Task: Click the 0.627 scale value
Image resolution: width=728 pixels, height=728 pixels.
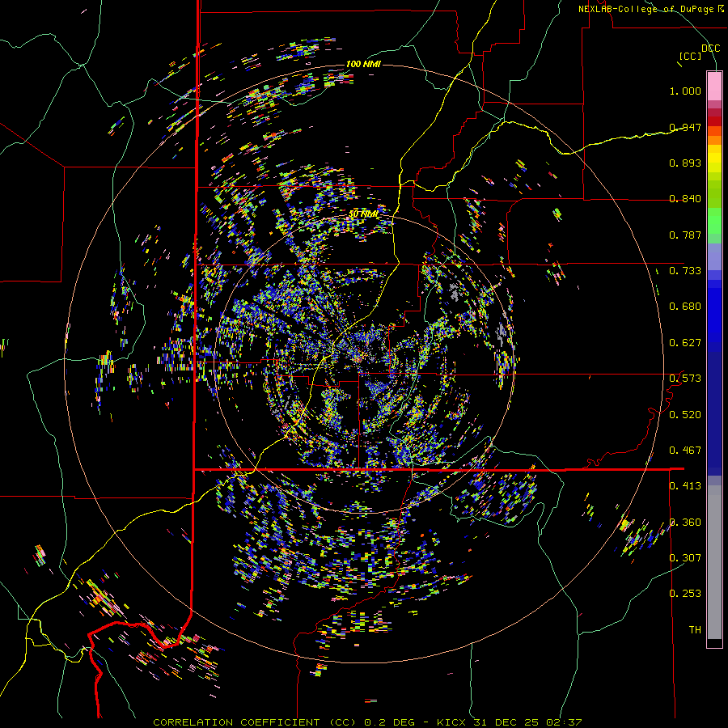Action: (685, 343)
